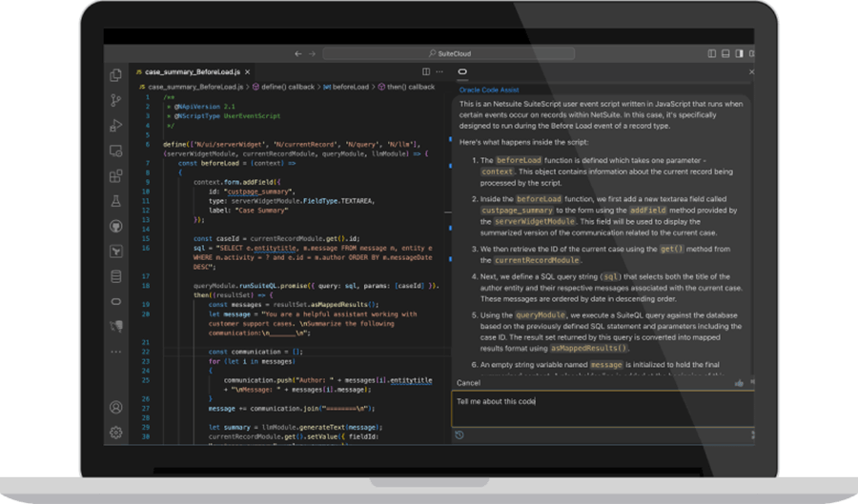Click the 'context.form.addField({' line
This screenshot has height=504, width=858.
236,182
